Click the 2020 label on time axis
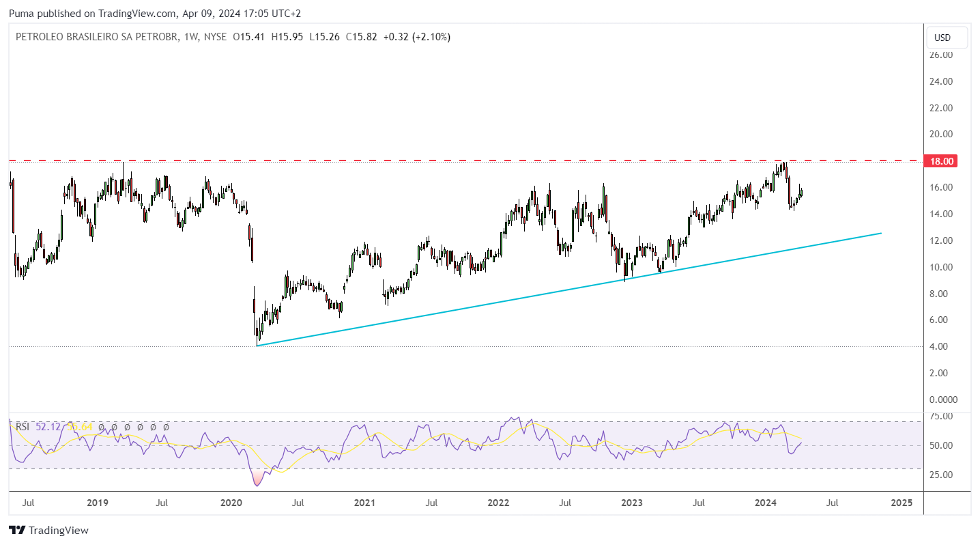Viewport: 980px width, 545px height. click(x=231, y=503)
